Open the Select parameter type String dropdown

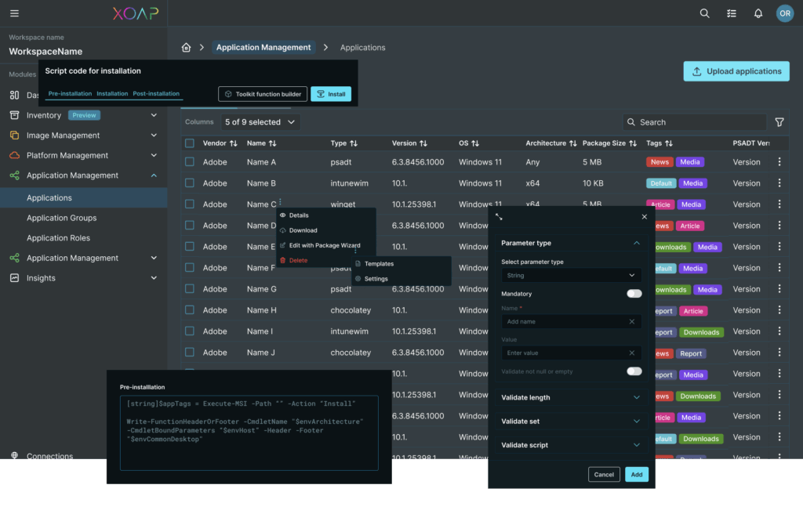[571, 276]
